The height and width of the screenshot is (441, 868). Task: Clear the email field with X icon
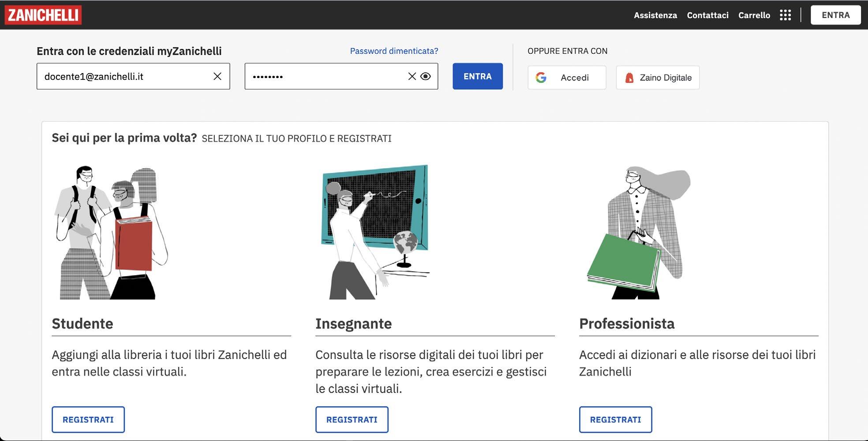pyautogui.click(x=217, y=76)
